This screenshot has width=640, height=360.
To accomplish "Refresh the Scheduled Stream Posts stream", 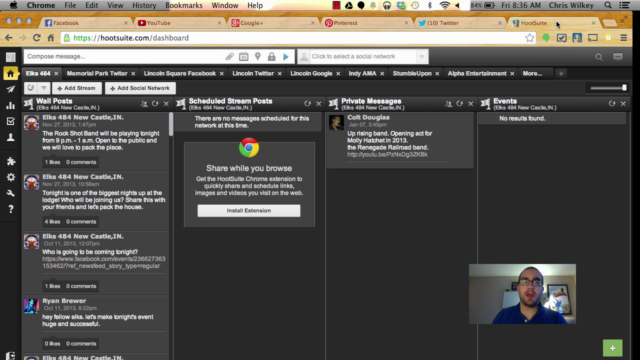I will [307, 104].
